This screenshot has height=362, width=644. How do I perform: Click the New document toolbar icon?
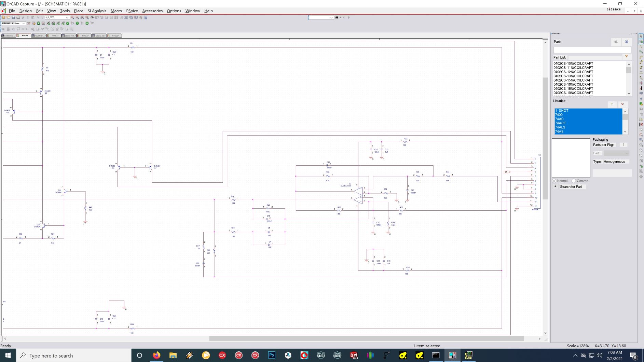coord(3,17)
